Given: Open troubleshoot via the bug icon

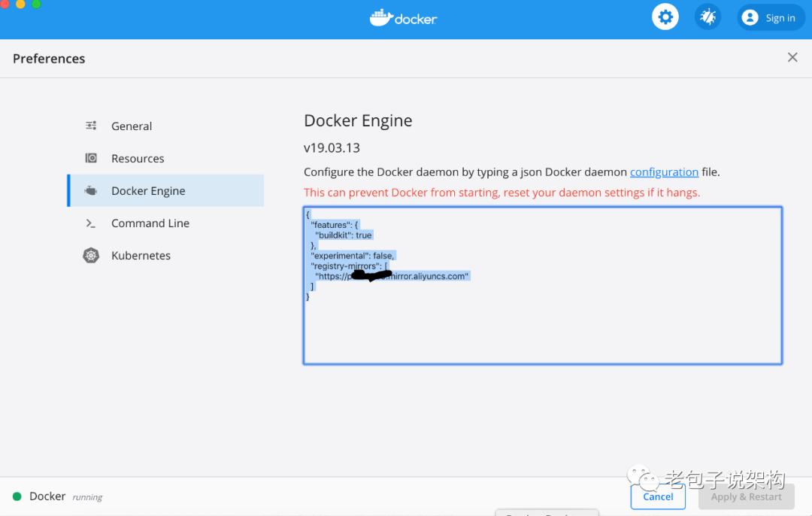Looking at the screenshot, I should tap(707, 17).
